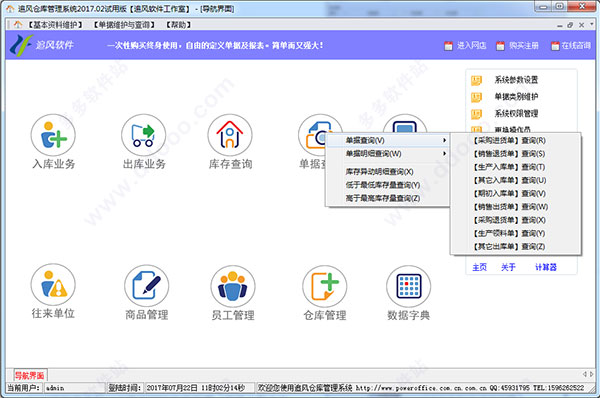600x398 pixels.
Task: Open the 仓库管理 icon
Action: (324, 286)
